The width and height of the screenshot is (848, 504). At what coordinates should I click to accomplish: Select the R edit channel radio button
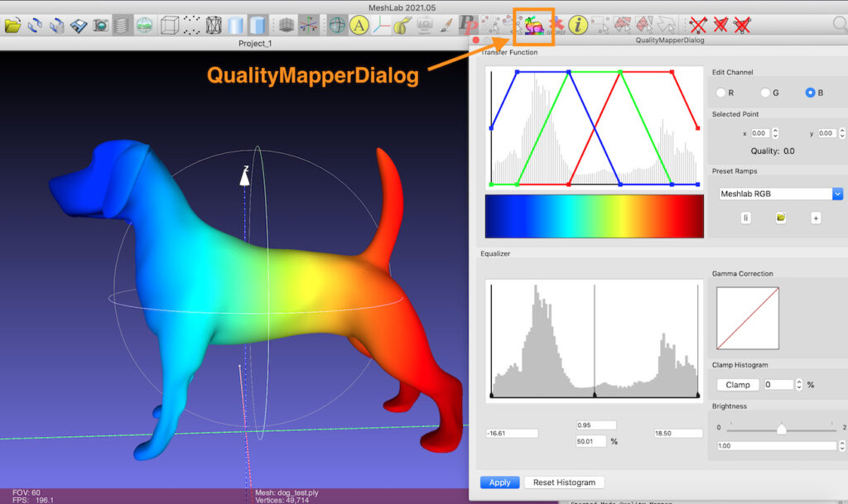point(720,93)
